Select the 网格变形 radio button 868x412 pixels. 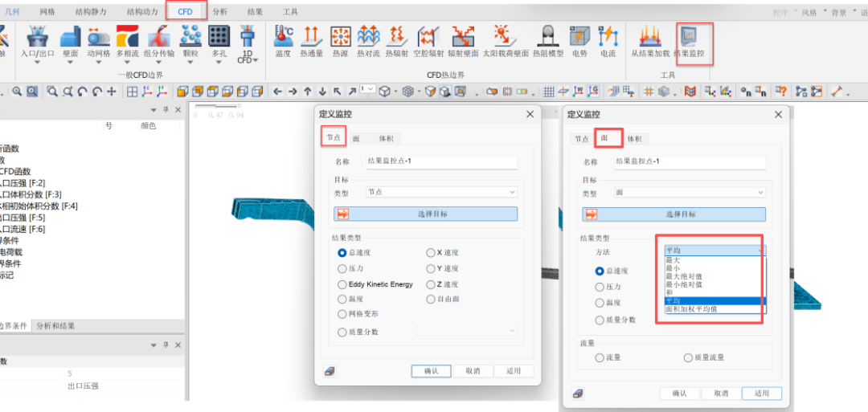tap(342, 314)
